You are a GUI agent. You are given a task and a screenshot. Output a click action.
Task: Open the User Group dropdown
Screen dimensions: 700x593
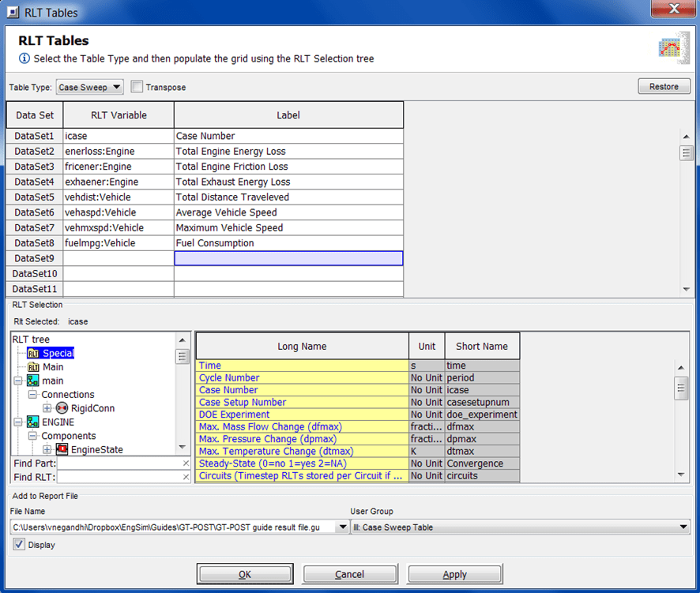(x=683, y=527)
